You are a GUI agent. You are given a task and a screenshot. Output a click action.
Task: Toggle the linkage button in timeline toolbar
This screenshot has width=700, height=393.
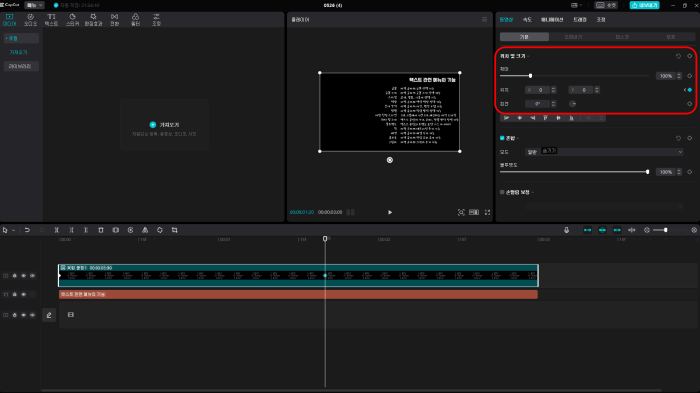point(617,230)
